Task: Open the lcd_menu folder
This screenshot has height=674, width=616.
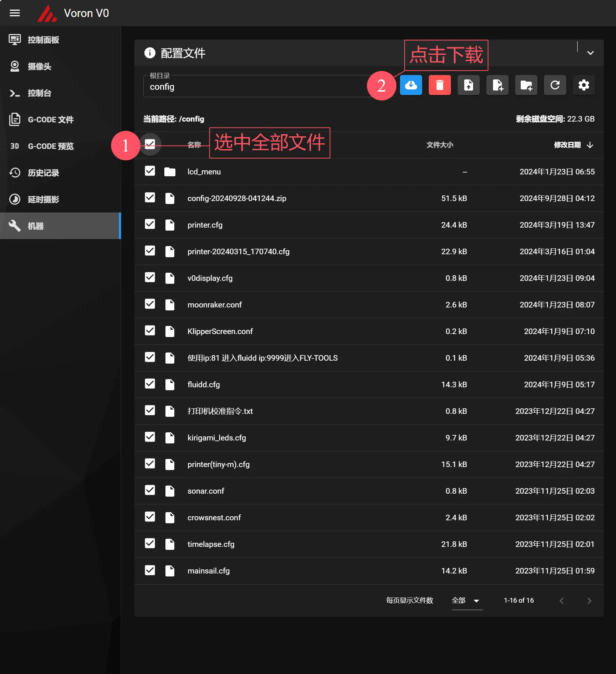Action: coord(204,172)
